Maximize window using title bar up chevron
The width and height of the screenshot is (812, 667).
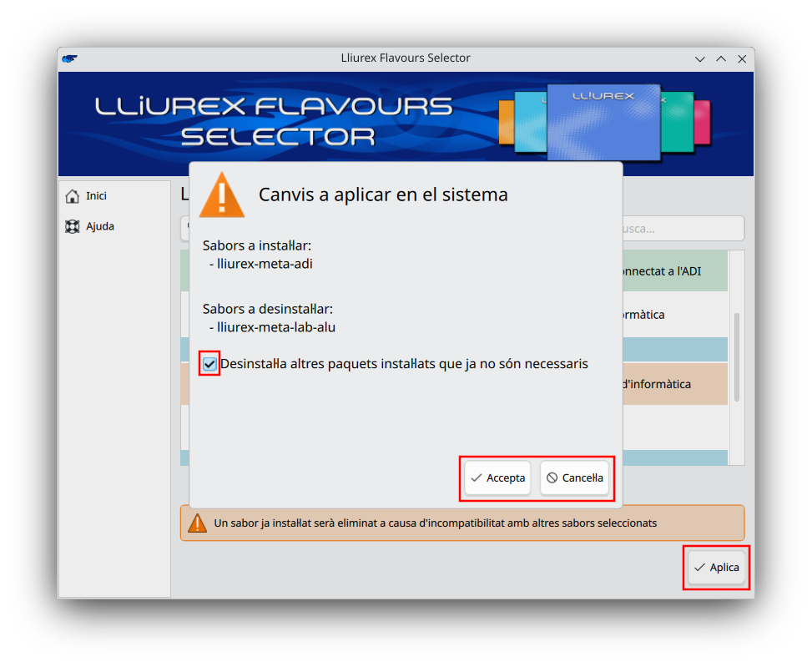pyautogui.click(x=721, y=59)
